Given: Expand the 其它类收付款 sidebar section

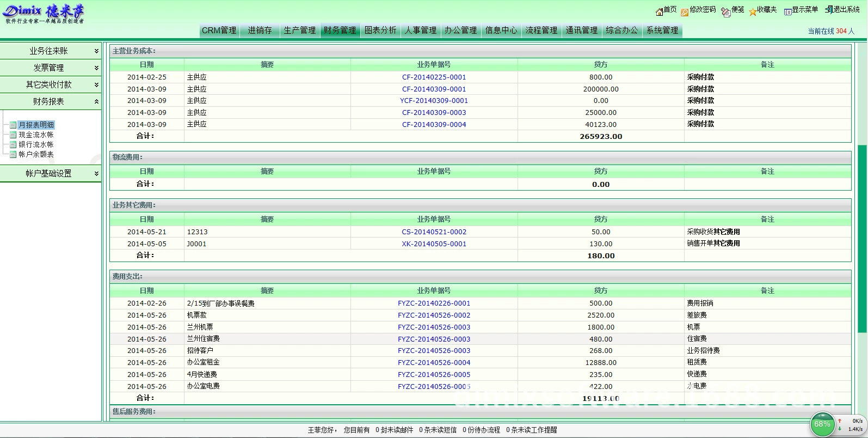Looking at the screenshot, I should tap(51, 84).
